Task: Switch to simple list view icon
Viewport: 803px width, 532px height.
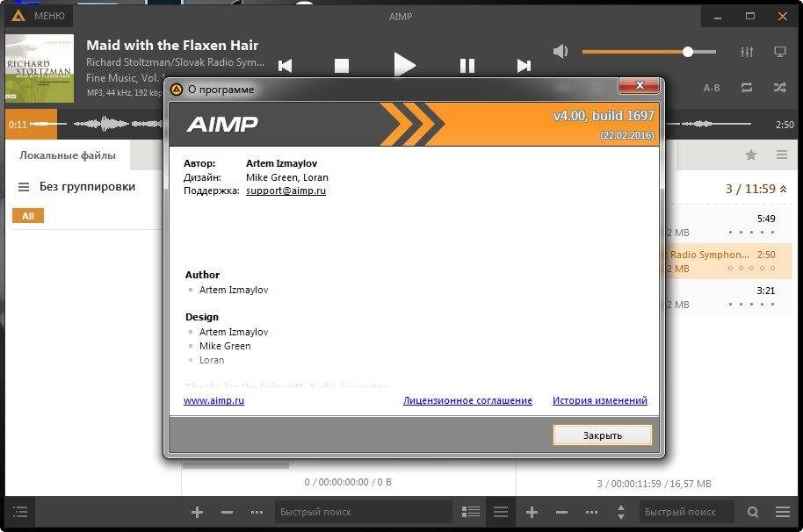Action: coord(501,512)
